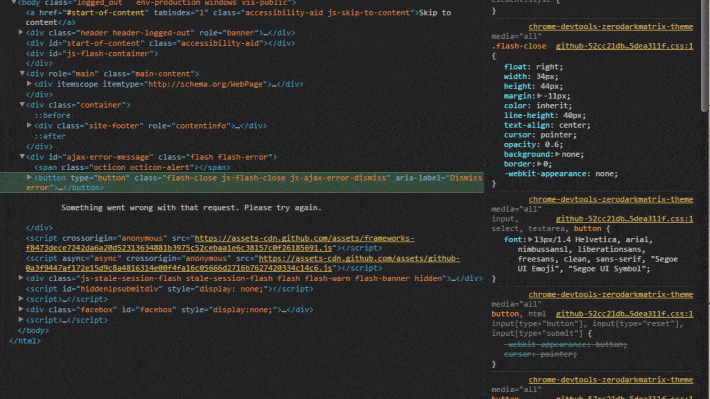
Task: Select the ::after pseudo-element row
Action: point(50,136)
